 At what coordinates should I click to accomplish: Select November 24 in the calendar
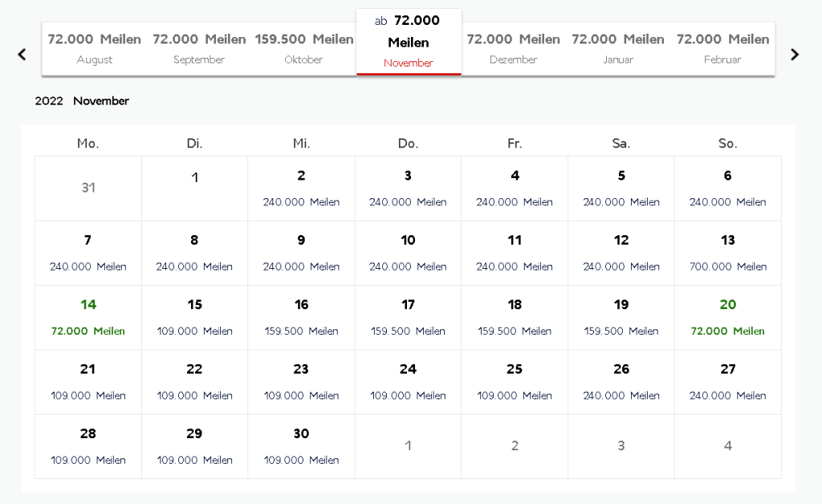(408, 381)
